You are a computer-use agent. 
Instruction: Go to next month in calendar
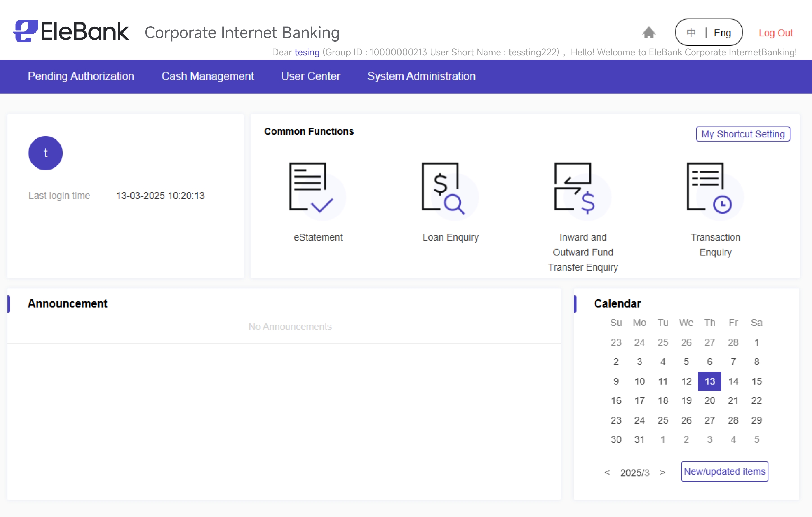[662, 472]
